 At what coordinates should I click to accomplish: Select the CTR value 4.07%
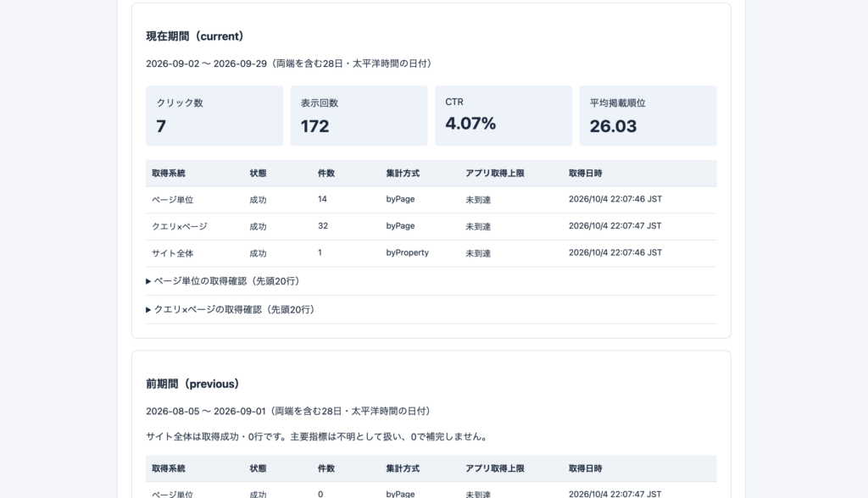470,124
